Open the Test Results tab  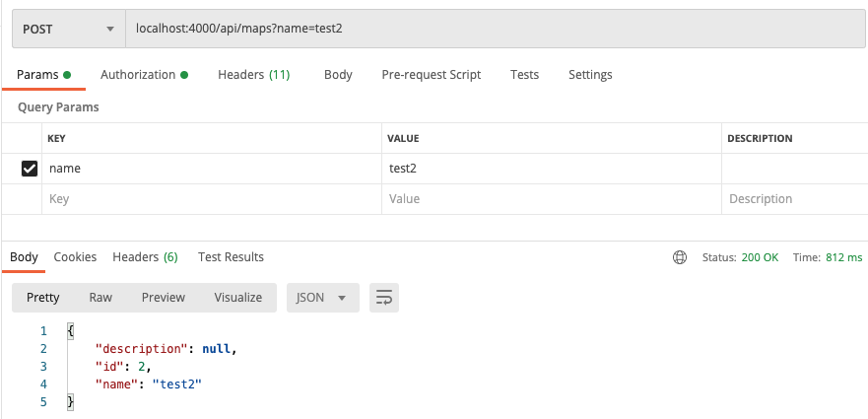[x=231, y=257]
